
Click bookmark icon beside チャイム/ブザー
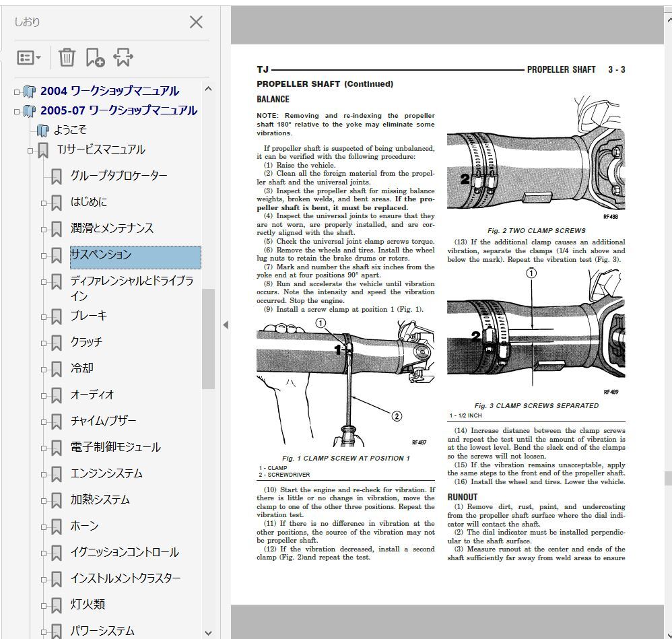point(56,422)
